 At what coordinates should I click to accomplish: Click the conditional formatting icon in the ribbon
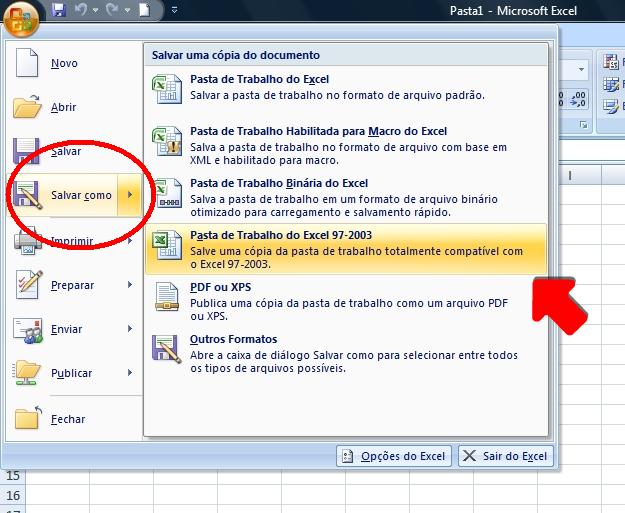(611, 62)
